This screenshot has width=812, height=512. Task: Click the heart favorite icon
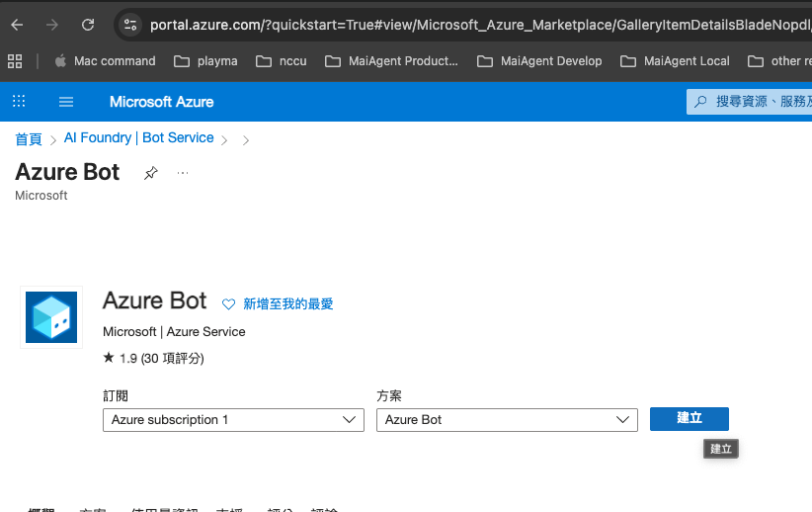[228, 304]
